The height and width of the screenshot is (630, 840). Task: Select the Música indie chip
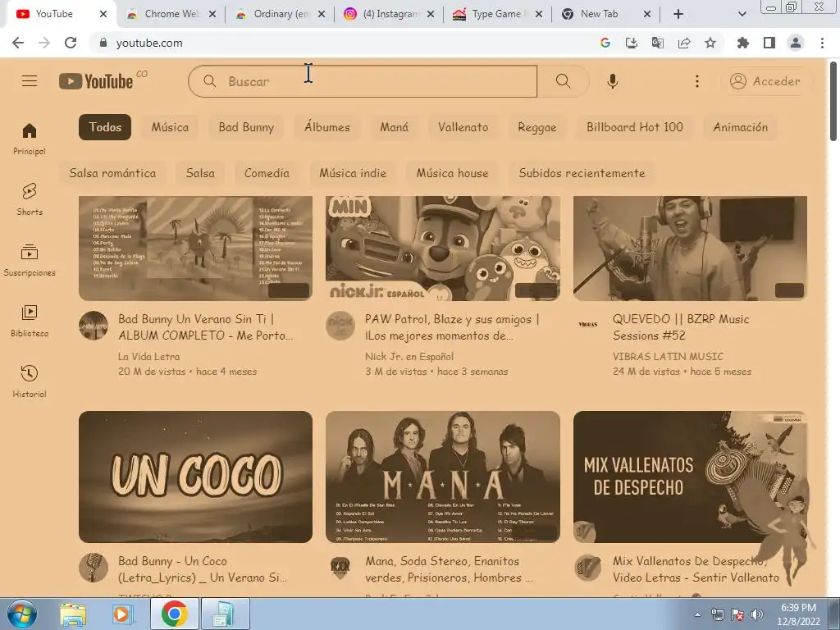pos(353,173)
